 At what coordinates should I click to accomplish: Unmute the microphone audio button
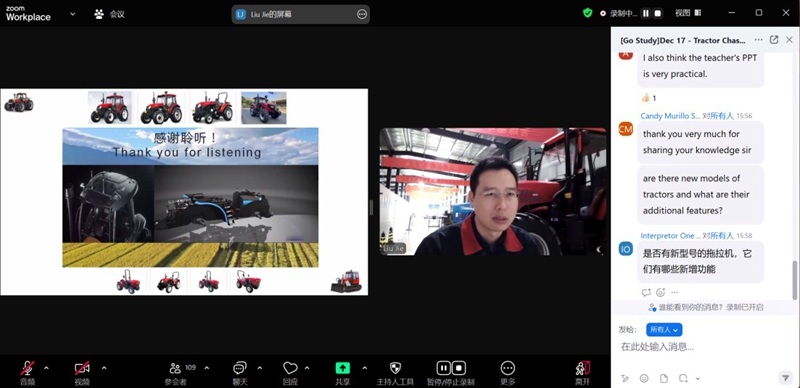click(x=28, y=368)
